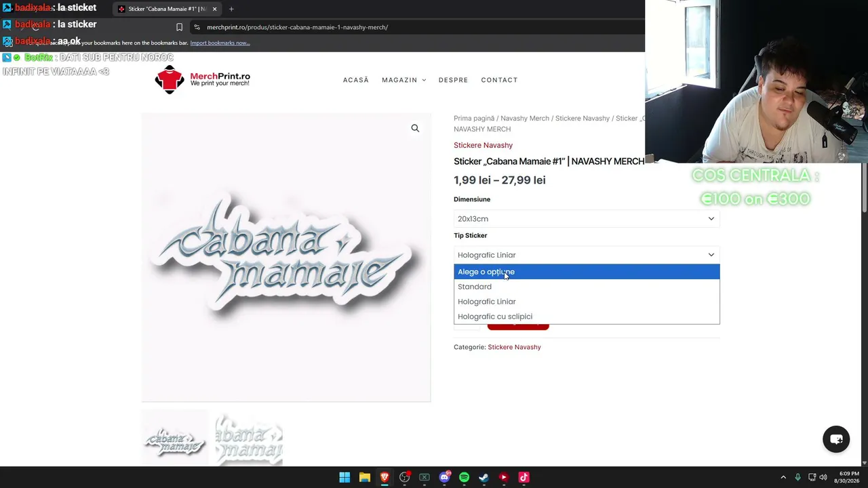868x488 pixels.
Task: Click Stickere Navashy link beside Categorie
Action: point(514,347)
